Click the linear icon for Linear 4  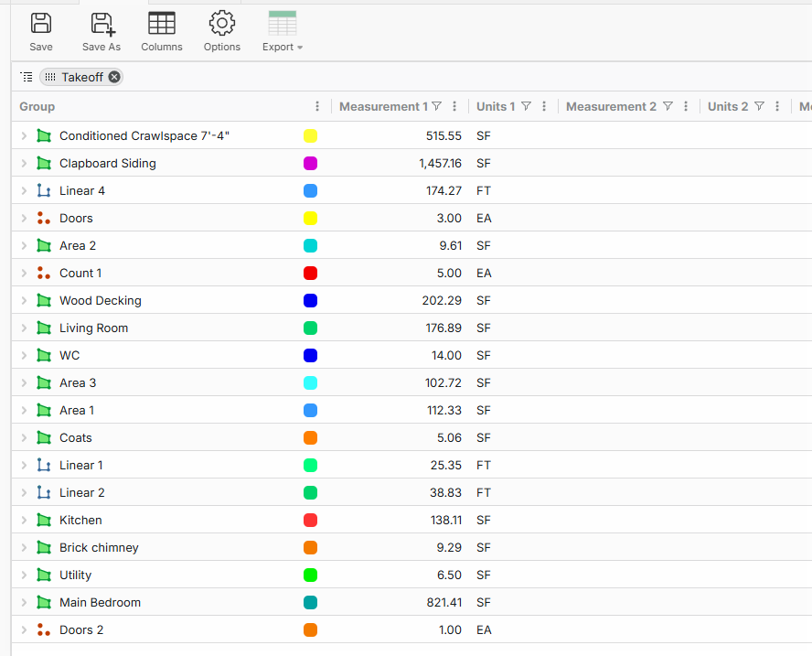click(x=44, y=190)
